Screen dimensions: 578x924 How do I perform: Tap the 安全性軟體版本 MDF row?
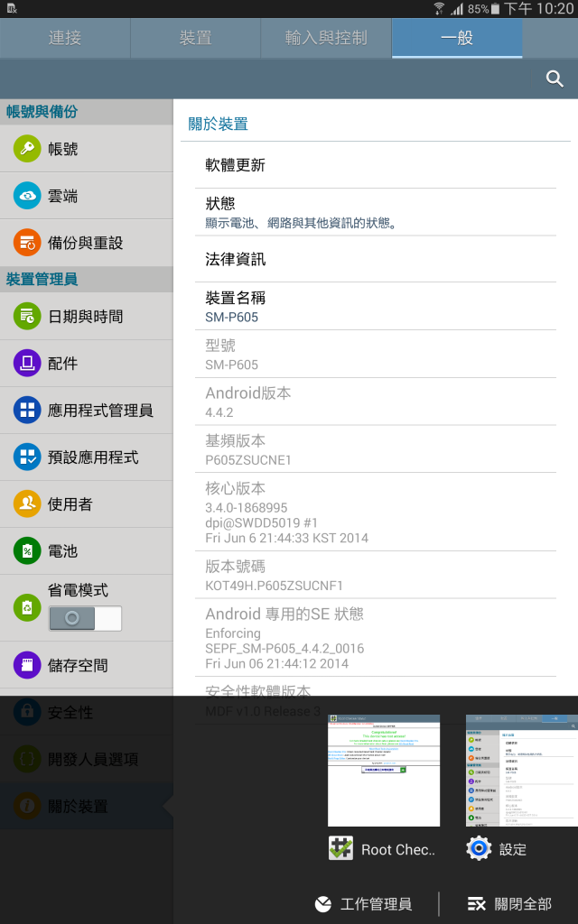[x=376, y=700]
